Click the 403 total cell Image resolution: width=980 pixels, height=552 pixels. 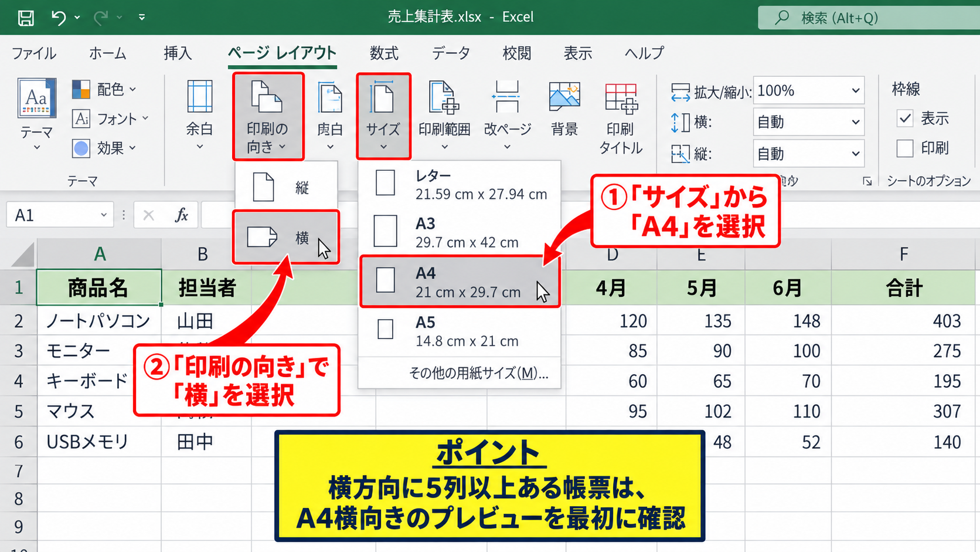point(904,321)
